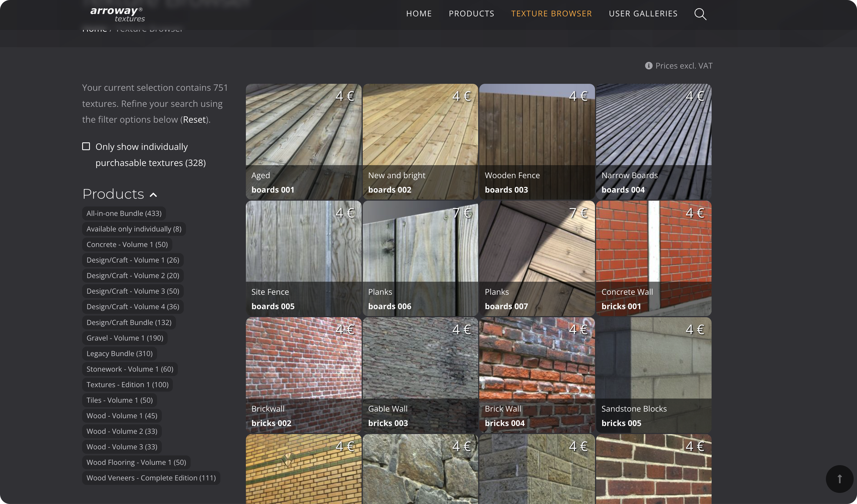
Task: Open the dark red brick texture in bottom row
Action: point(654,469)
